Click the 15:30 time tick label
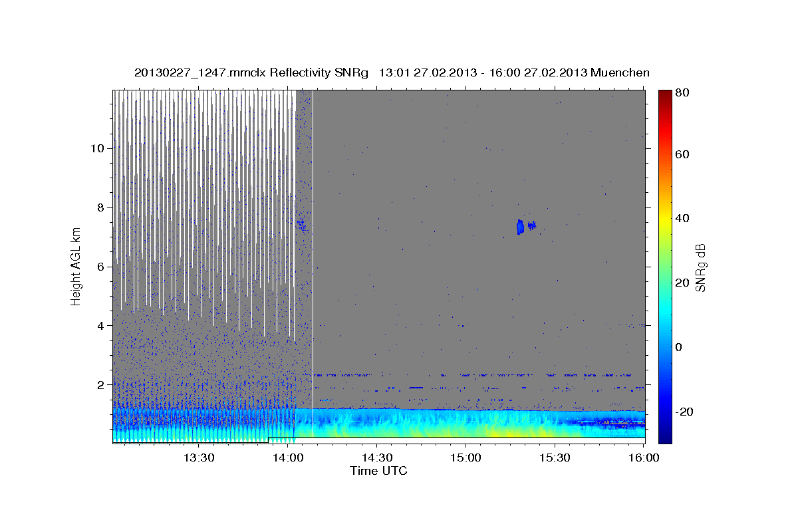The width and height of the screenshot is (798, 532). tap(555, 458)
